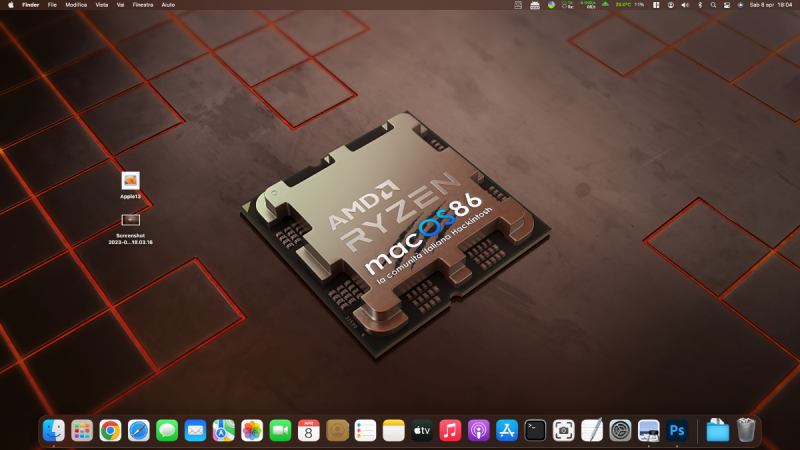This screenshot has width=800, height=450.
Task: Open the Aiuto menu
Action: pos(168,5)
